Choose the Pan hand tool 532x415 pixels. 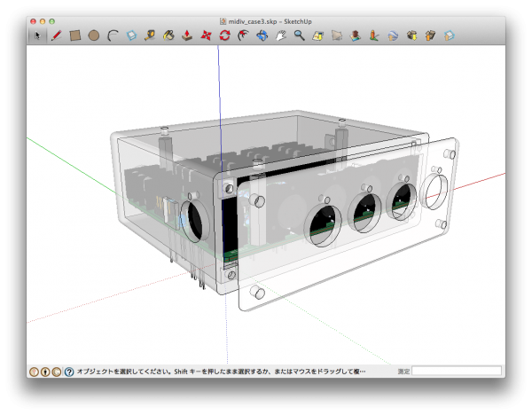coord(281,36)
